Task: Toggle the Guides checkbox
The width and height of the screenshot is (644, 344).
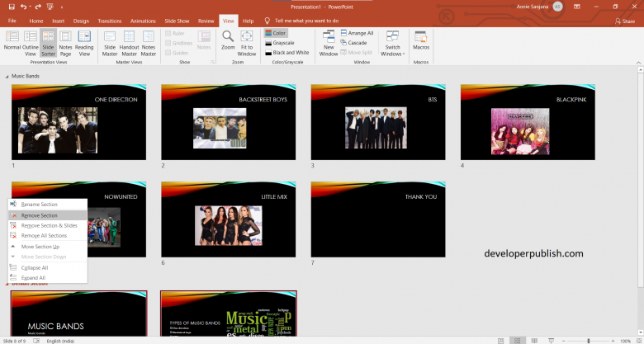Action: [x=168, y=53]
